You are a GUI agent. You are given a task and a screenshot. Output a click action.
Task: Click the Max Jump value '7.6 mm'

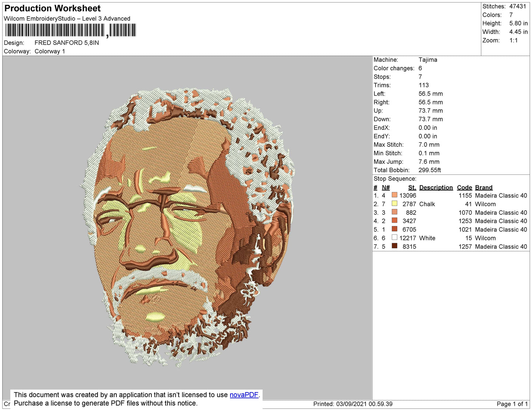(429, 162)
